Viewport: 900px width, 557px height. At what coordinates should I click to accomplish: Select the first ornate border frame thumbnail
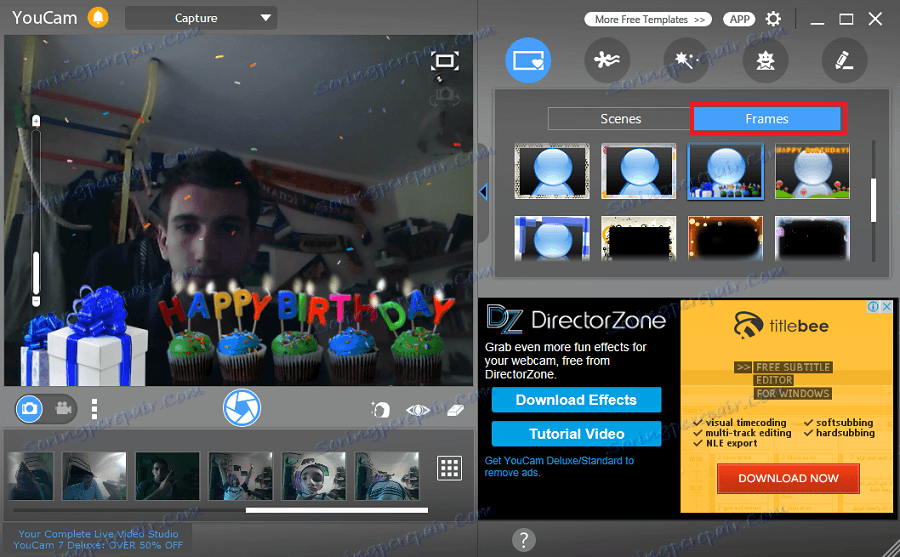point(552,171)
